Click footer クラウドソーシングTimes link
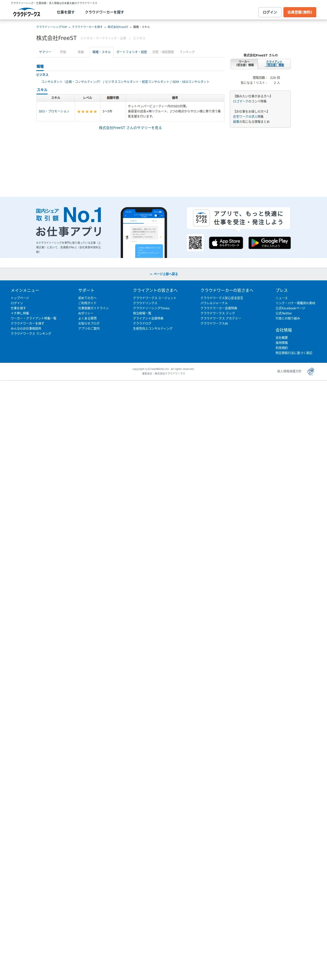 151,308
